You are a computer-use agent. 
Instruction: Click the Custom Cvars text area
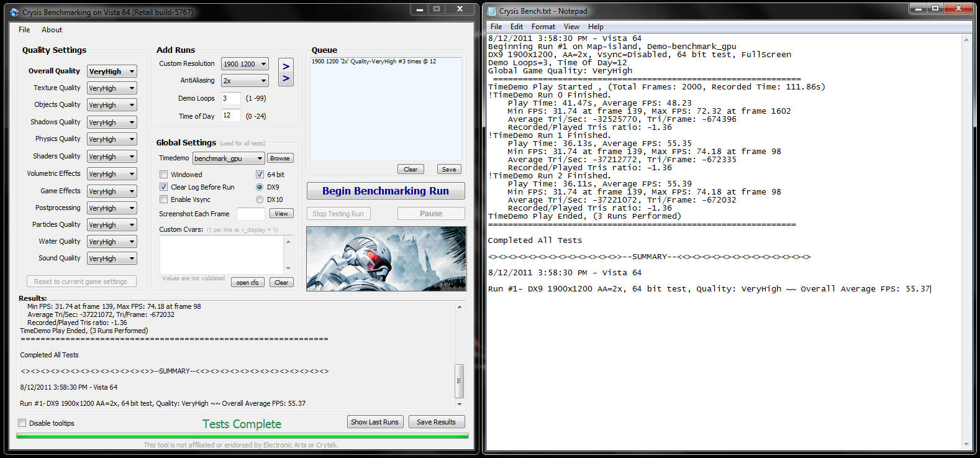coord(222,254)
